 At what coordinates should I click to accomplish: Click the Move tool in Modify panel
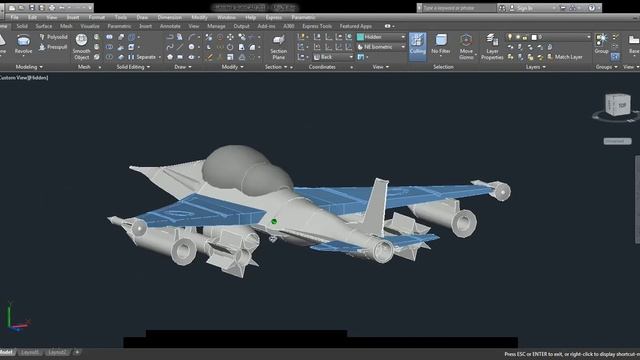pyautogui.click(x=230, y=37)
